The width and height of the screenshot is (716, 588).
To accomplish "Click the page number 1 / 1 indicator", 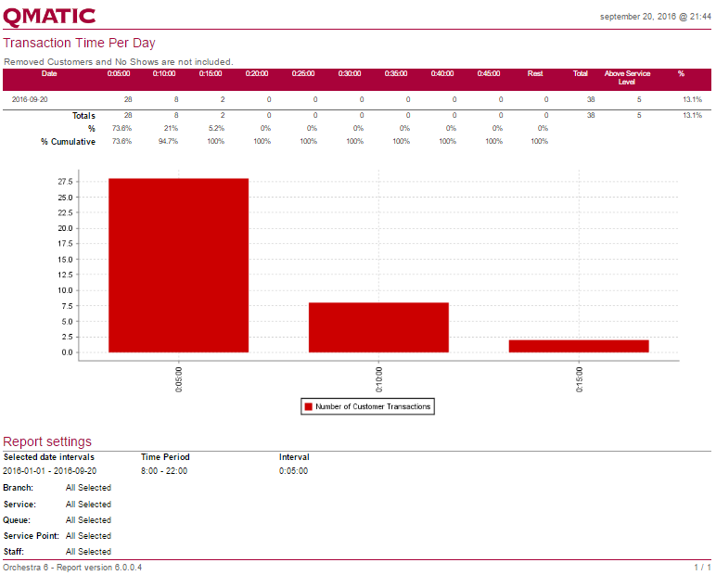I will [702, 567].
